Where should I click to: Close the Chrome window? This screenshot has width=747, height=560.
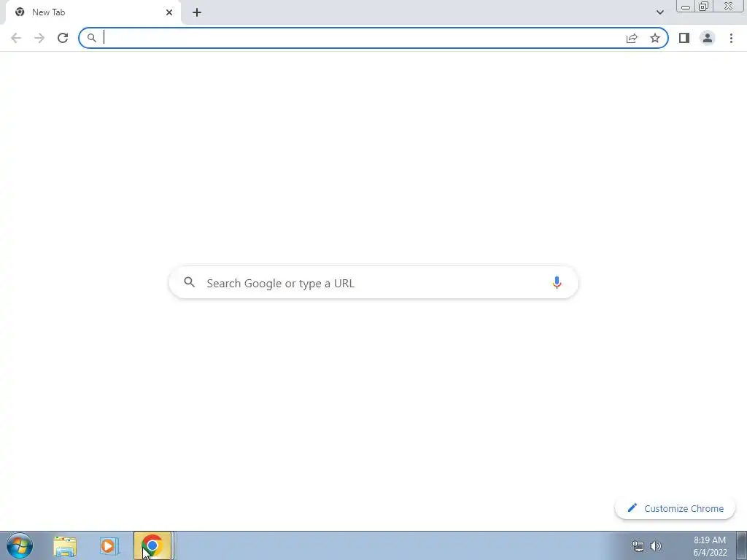(729, 6)
